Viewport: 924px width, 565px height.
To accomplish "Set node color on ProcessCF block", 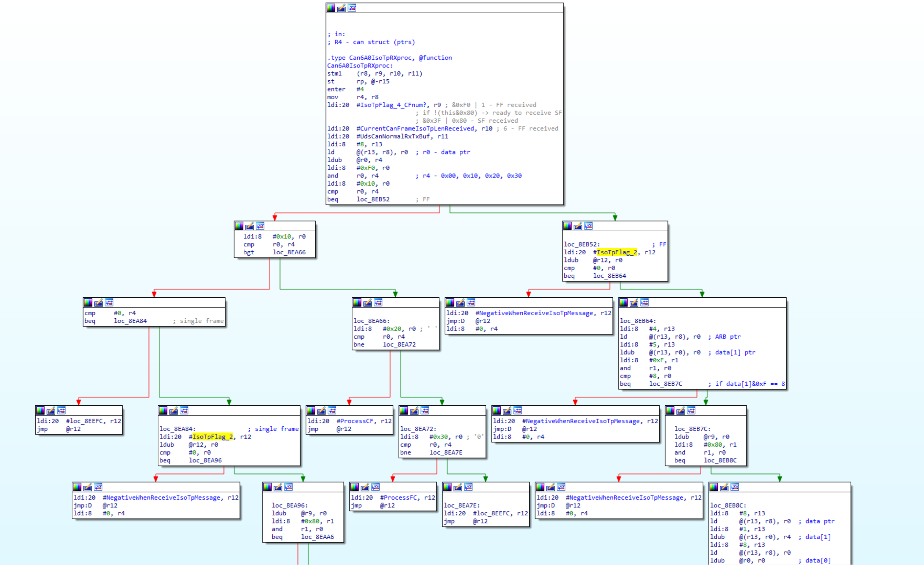I will [311, 411].
